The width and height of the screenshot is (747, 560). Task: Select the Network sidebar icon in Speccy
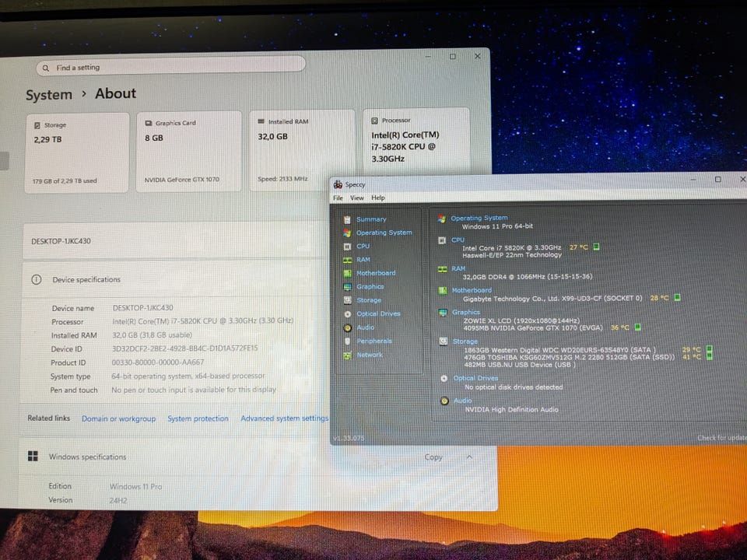(348, 355)
